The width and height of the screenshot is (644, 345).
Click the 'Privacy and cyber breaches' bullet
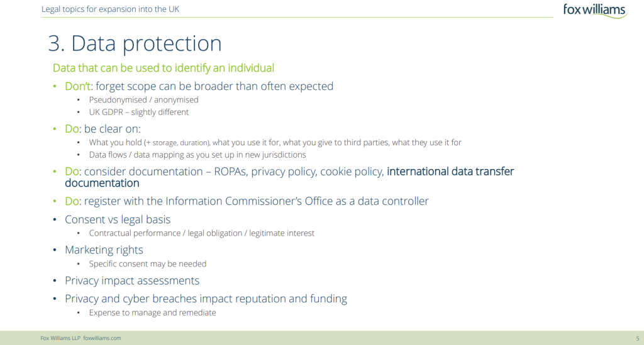tap(206, 298)
